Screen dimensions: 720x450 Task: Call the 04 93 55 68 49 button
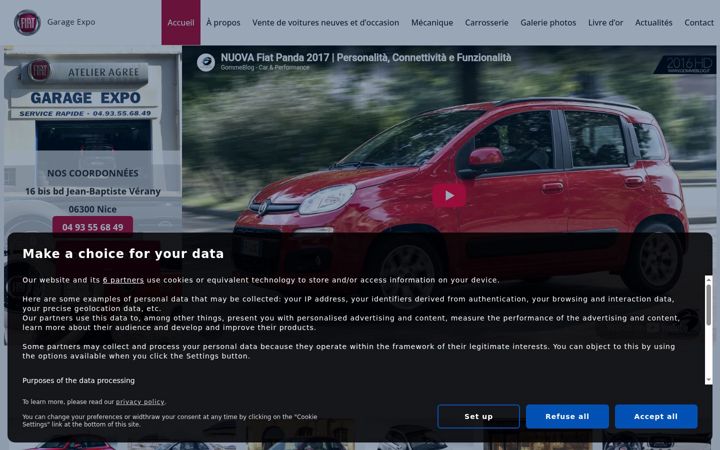point(93,227)
